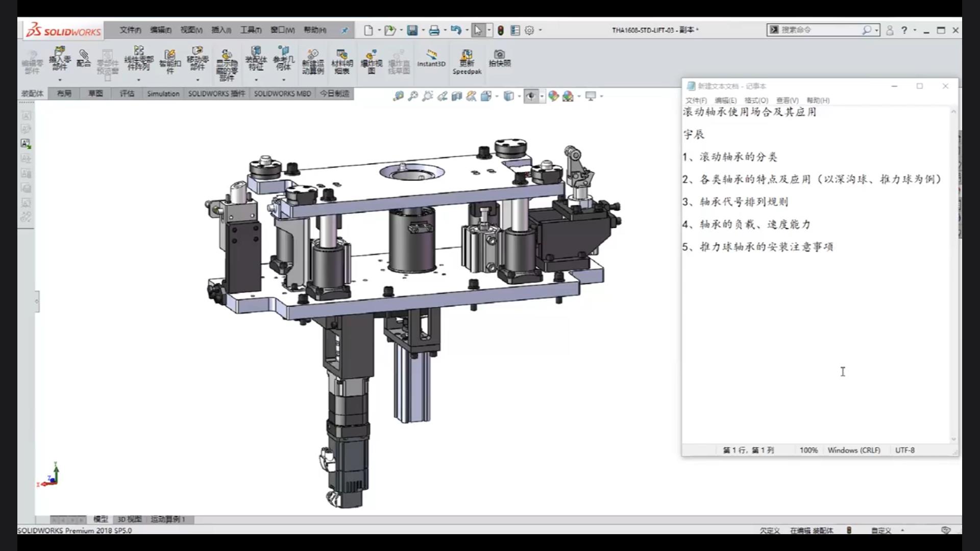The image size is (980, 551).
Task: Expand the Insert Components dropdown arrow
Action: (x=60, y=80)
